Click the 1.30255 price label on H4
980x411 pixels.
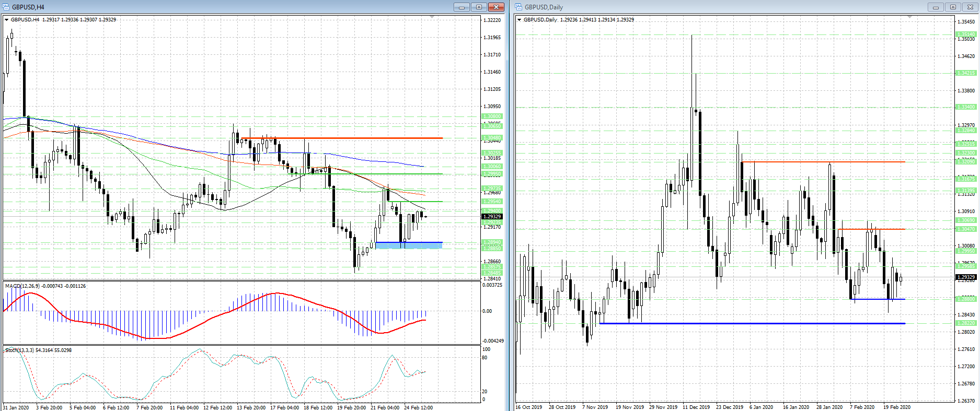[492, 153]
